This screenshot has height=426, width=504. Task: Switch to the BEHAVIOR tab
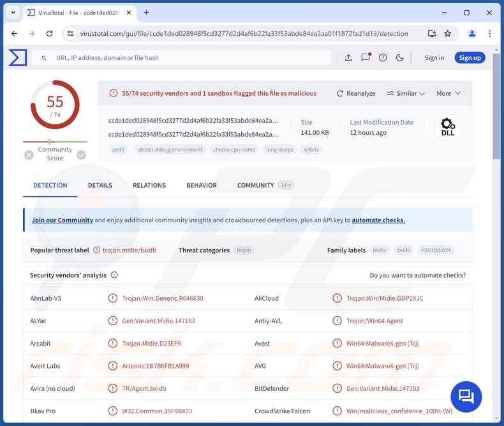(202, 185)
